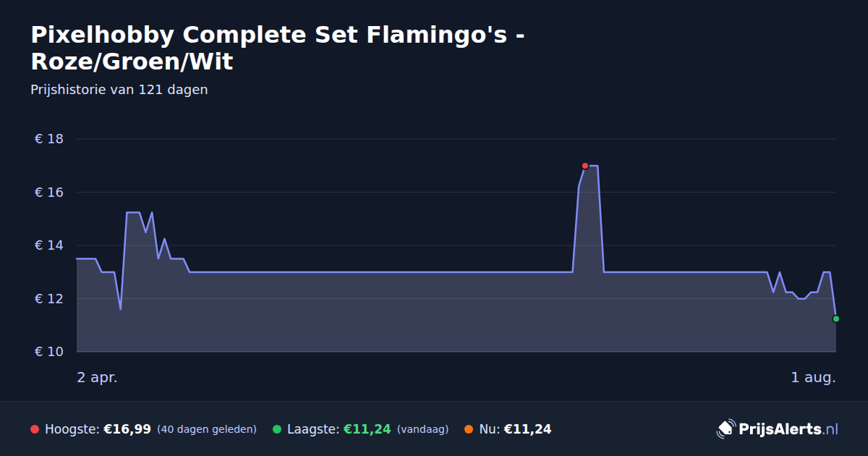Click the PrijsAlerts tag logo icon

tap(726, 429)
